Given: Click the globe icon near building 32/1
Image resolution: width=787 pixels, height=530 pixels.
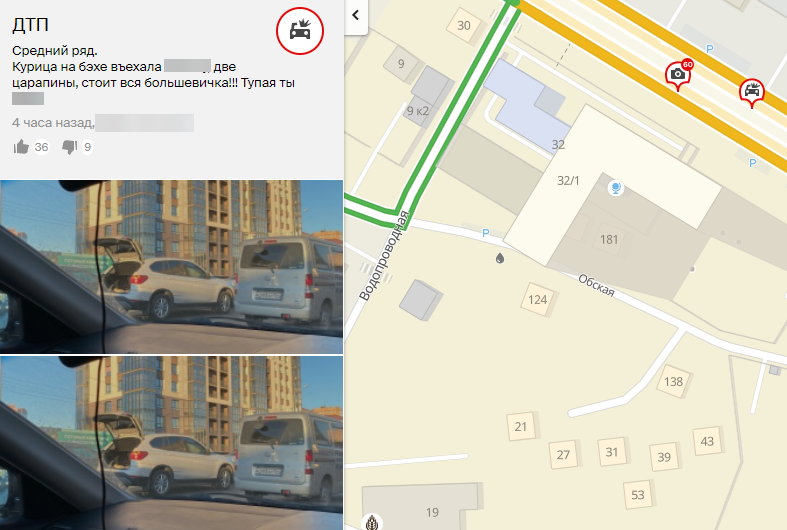Looking at the screenshot, I should pyautogui.click(x=615, y=188).
